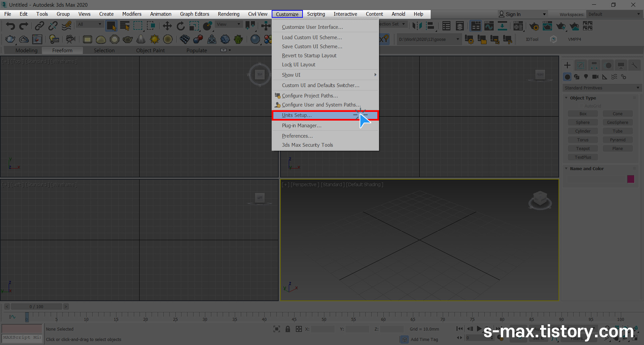Click the MAXScript Mini listener field

click(22, 338)
